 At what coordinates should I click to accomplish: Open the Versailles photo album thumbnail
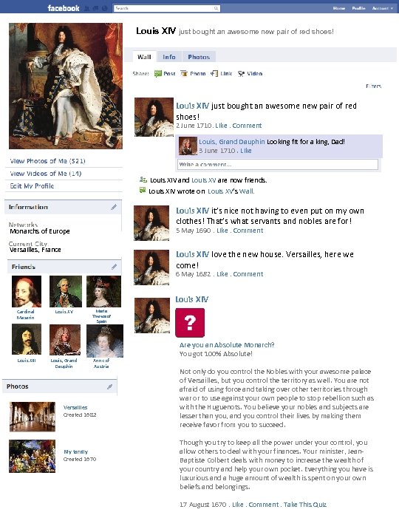pos(33,417)
